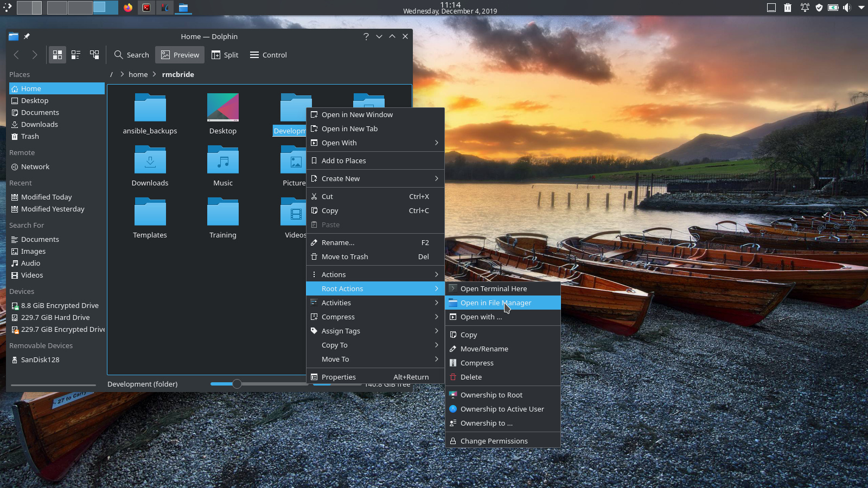Split the Dolphin view

click(x=225, y=55)
